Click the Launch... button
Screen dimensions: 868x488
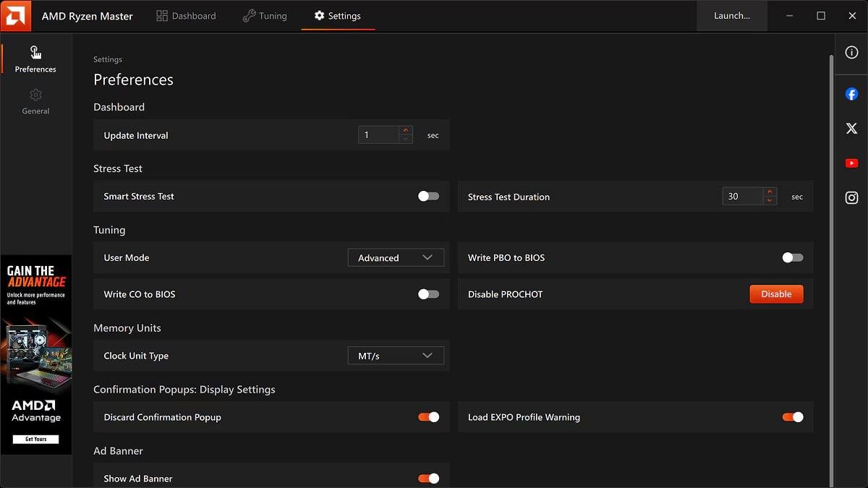(x=732, y=16)
